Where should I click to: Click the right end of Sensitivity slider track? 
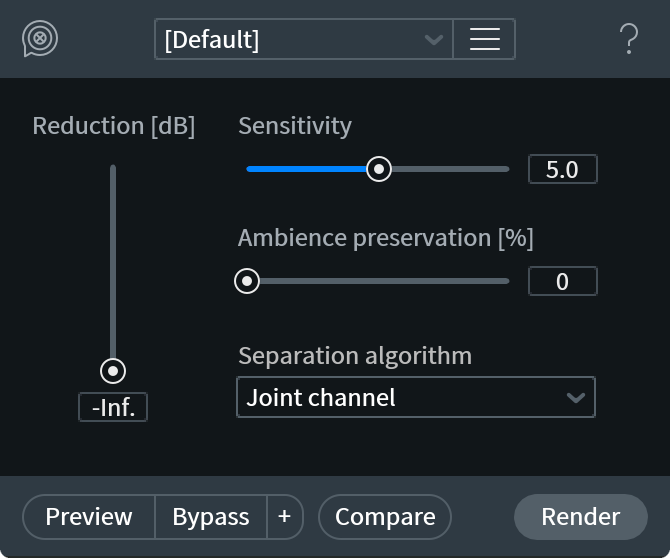505,169
